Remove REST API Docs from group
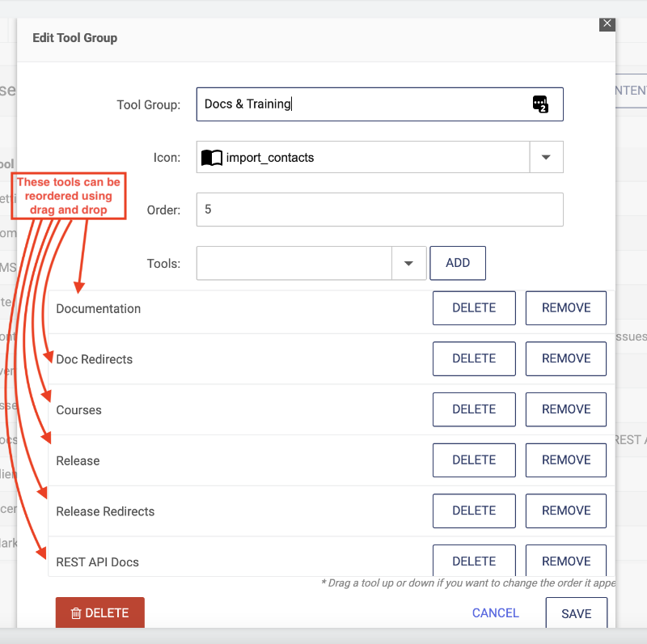This screenshot has width=647, height=644. coord(566,561)
